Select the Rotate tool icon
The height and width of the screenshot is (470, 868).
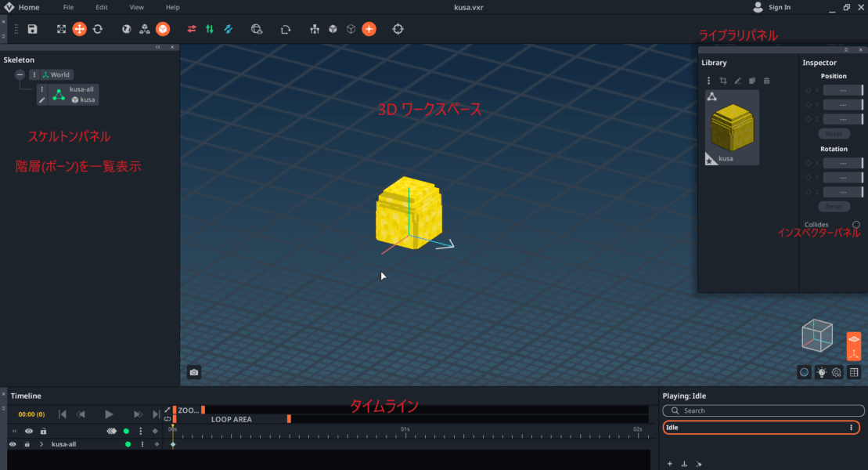(98, 30)
